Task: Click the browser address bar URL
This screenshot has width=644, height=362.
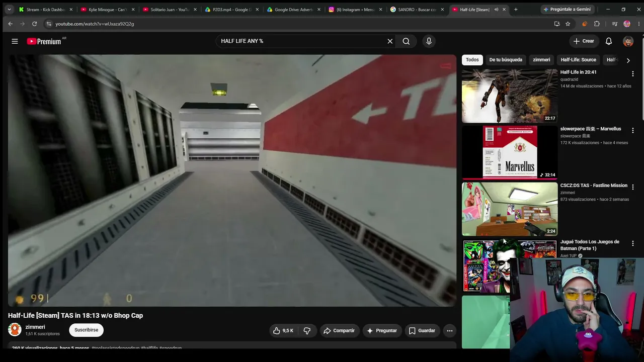Action: pos(95,24)
